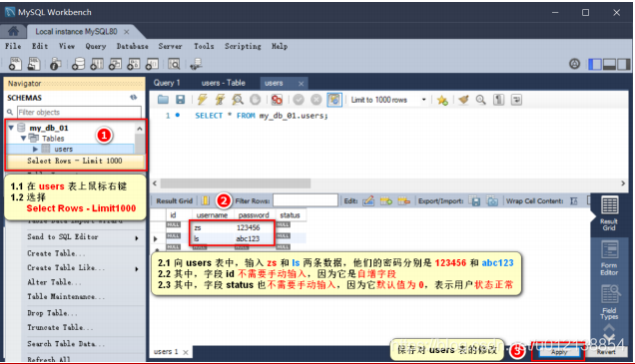Open Limit to 1000 rows dropdown
635x364 pixels.
(x=424, y=100)
